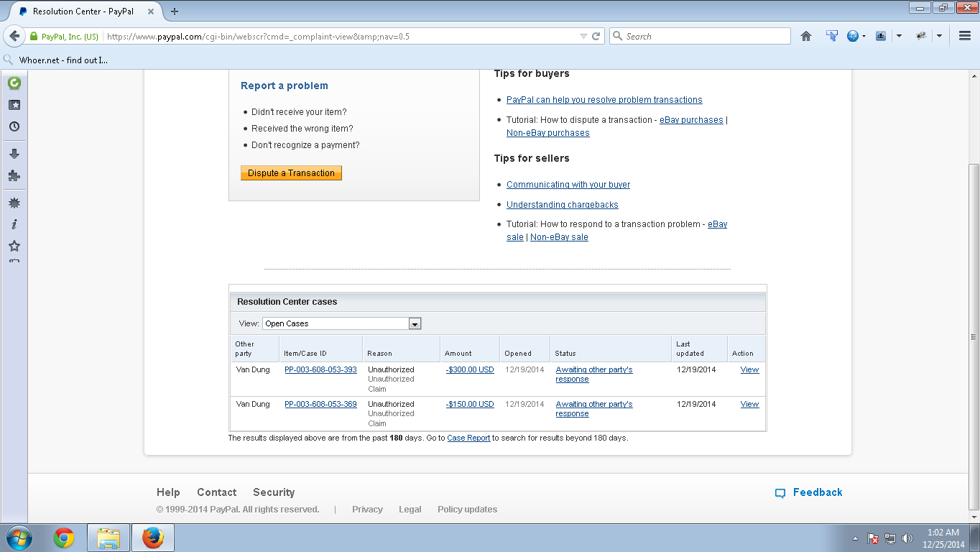Click the page vertical scrollbar thumb
The height and width of the screenshot is (552, 980).
[974, 336]
